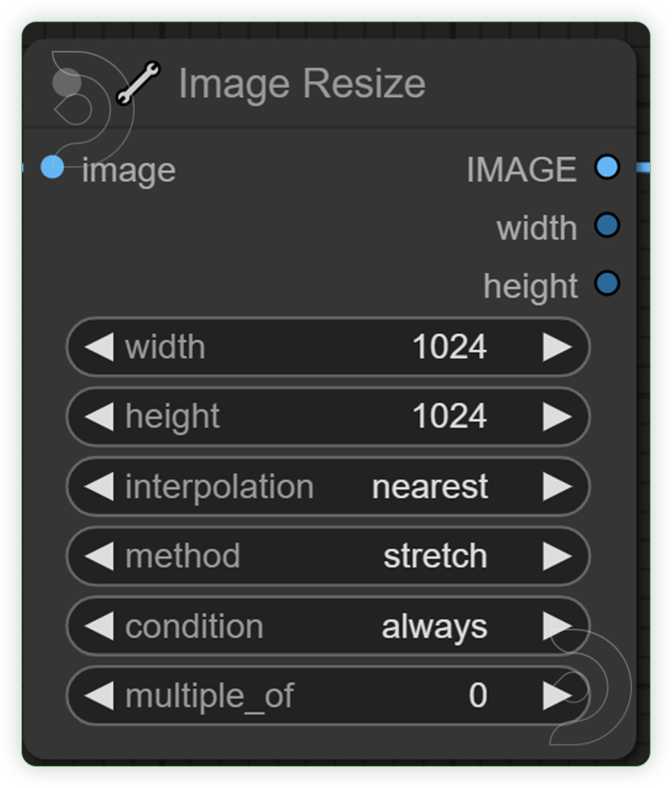
Task: Open the method value selector
Action: click(x=435, y=557)
